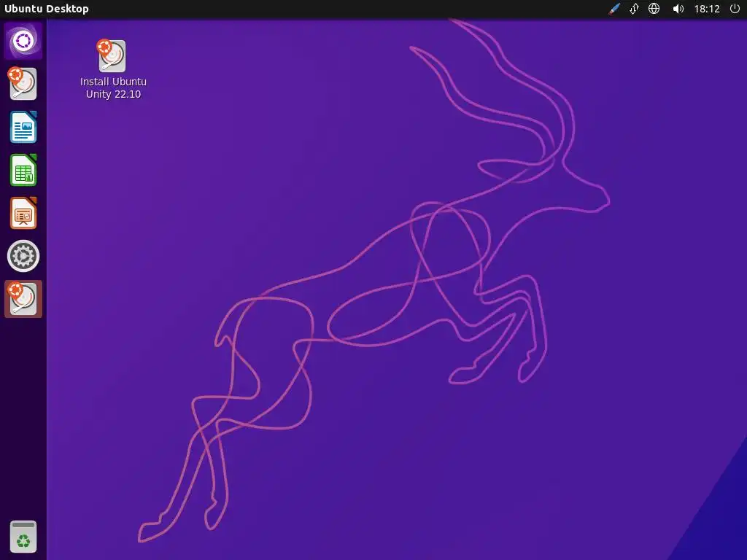
Task: Click the Ubuntu Desktop panel title
Action: tap(46, 9)
